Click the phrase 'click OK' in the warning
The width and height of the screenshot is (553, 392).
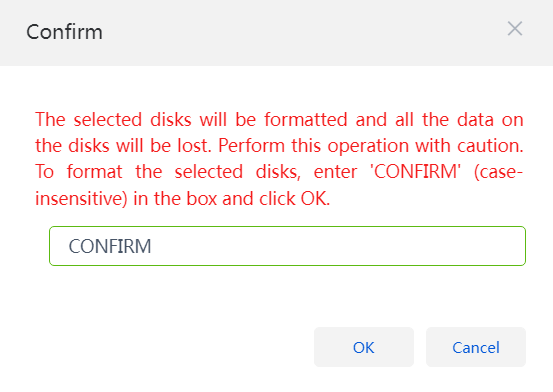pyautogui.click(x=292, y=199)
